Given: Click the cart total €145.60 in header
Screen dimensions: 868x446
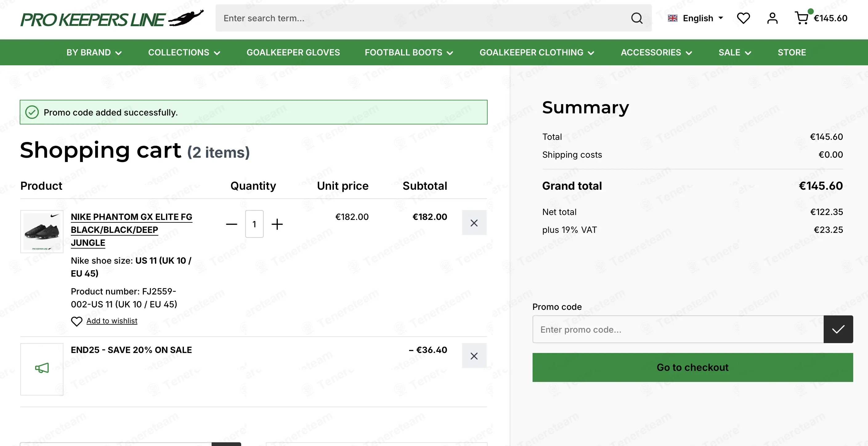Looking at the screenshot, I should tap(831, 18).
